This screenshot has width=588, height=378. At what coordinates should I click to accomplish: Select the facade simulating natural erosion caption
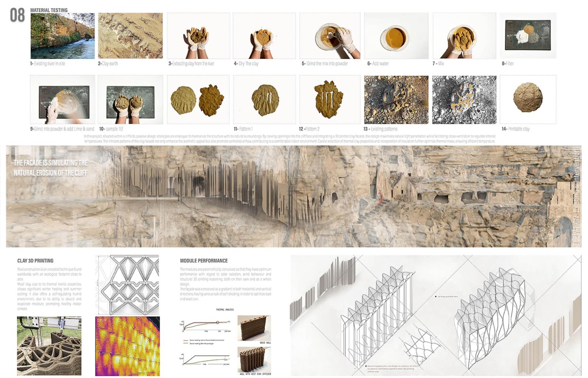(51, 168)
